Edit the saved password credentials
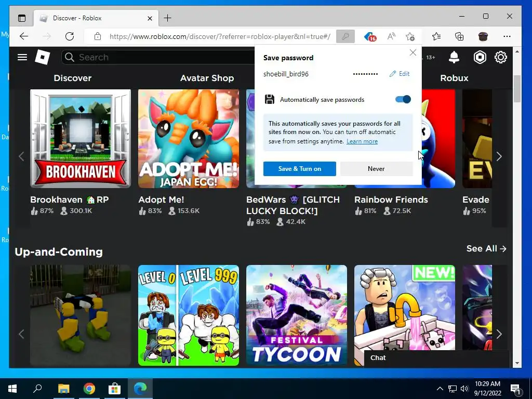This screenshot has width=532, height=399. click(400, 74)
